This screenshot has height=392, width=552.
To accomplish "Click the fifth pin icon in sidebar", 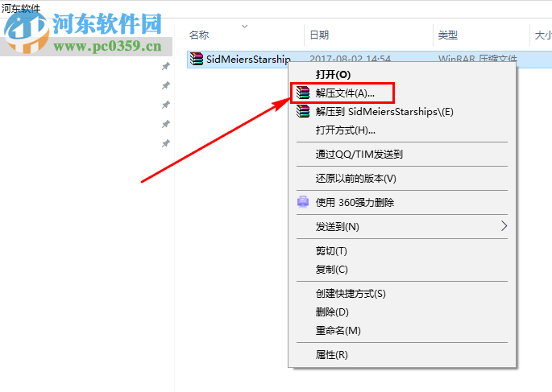I will pyautogui.click(x=165, y=143).
